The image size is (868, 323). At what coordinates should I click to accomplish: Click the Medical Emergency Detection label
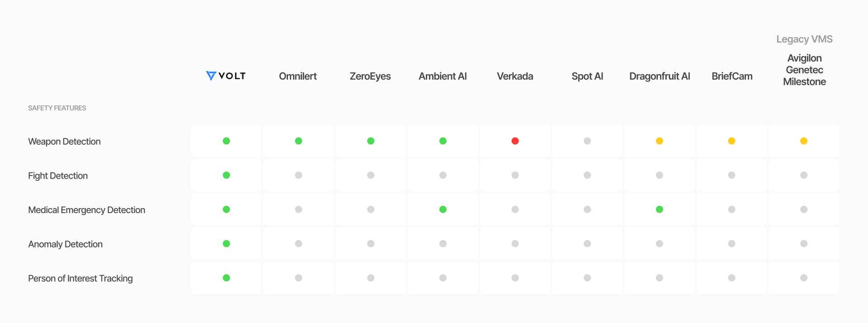[86, 210]
